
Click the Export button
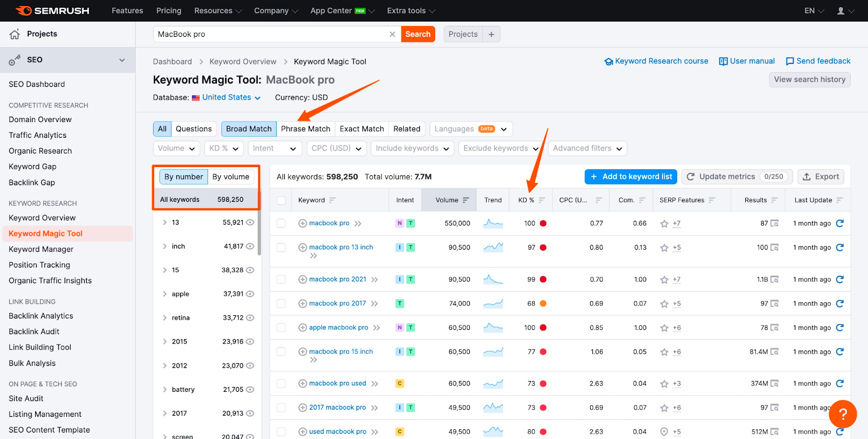[x=821, y=177]
